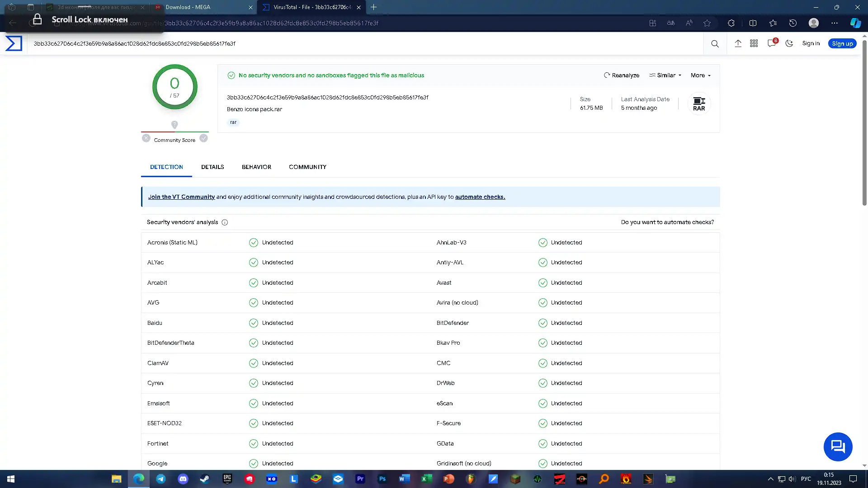This screenshot has width=868, height=488.
Task: Vote positive on Community Score (check icon)
Action: [x=204, y=138]
